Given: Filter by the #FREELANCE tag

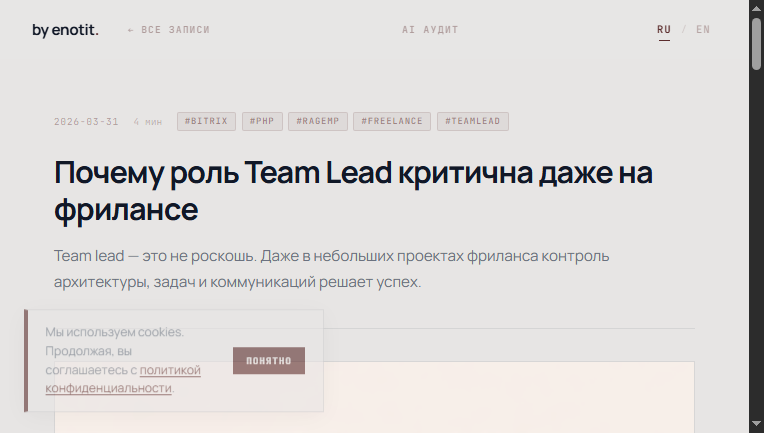Looking at the screenshot, I should pos(393,122).
